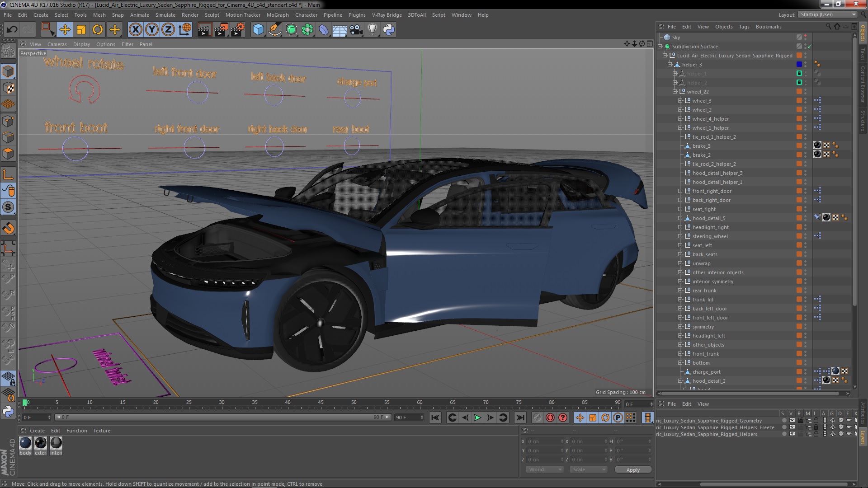Open World coordinate dropdown
Image resolution: width=868 pixels, height=488 pixels.
545,469
